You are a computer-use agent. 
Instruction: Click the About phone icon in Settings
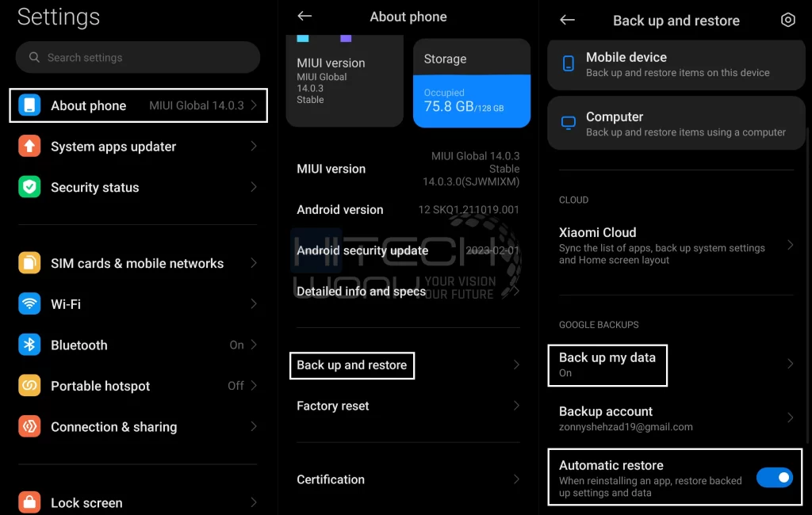tap(29, 105)
